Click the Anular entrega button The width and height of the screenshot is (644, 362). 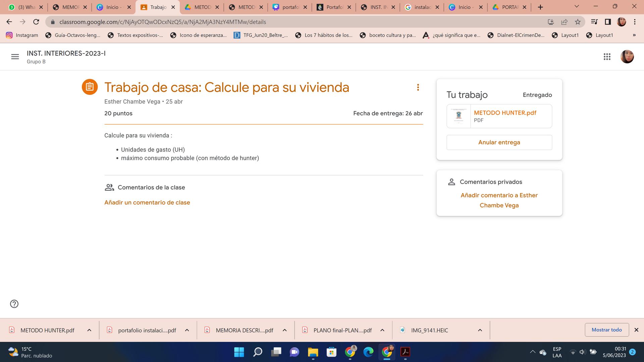(499, 142)
